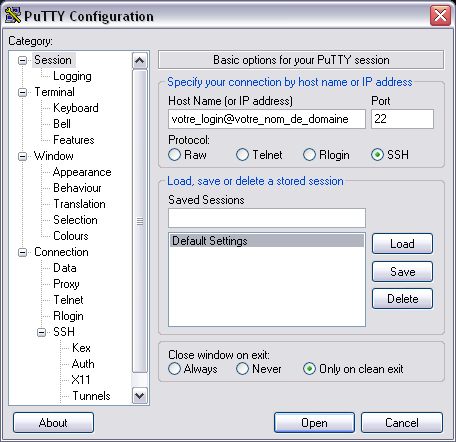Image resolution: width=456 pixels, height=442 pixels.
Task: Open Appearance settings
Action: coord(82,172)
